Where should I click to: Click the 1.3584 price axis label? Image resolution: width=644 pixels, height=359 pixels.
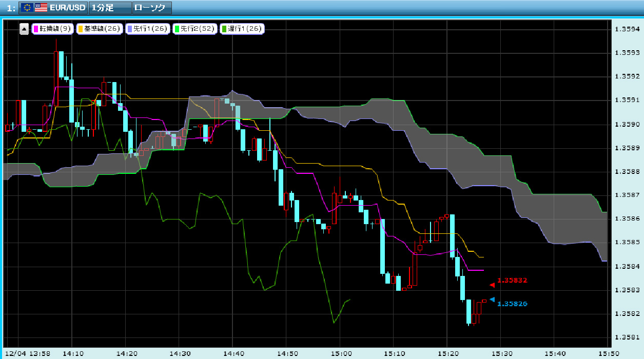point(627,266)
